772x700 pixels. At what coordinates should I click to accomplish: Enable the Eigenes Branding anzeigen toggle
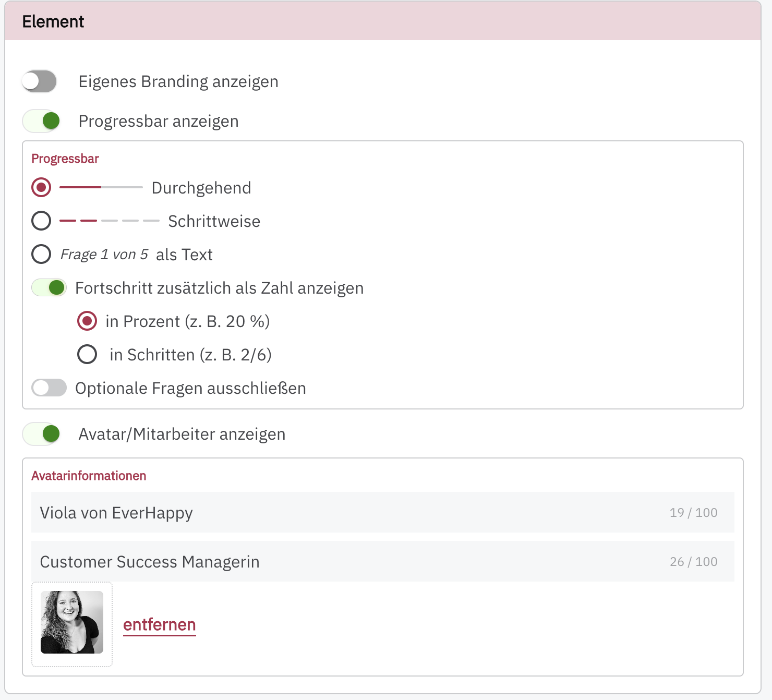pyautogui.click(x=40, y=81)
